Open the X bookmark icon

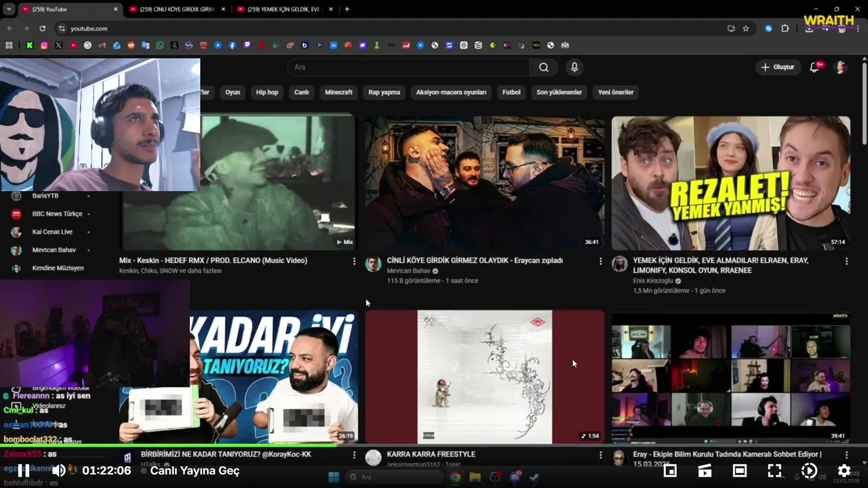point(58,45)
